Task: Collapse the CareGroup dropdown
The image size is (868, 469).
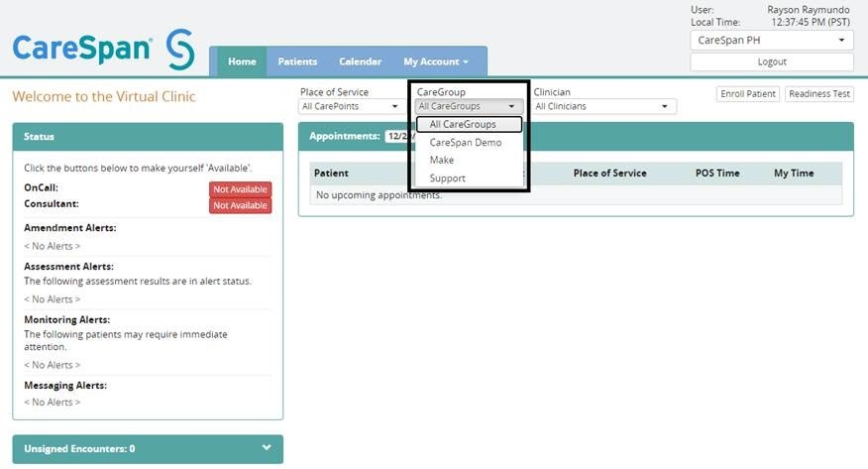Action: point(469,106)
